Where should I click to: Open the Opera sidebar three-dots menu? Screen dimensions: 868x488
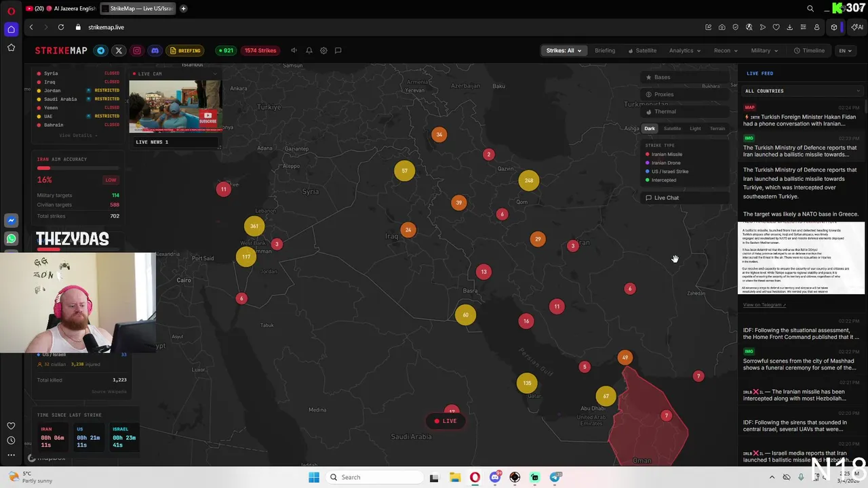pyautogui.click(x=11, y=455)
